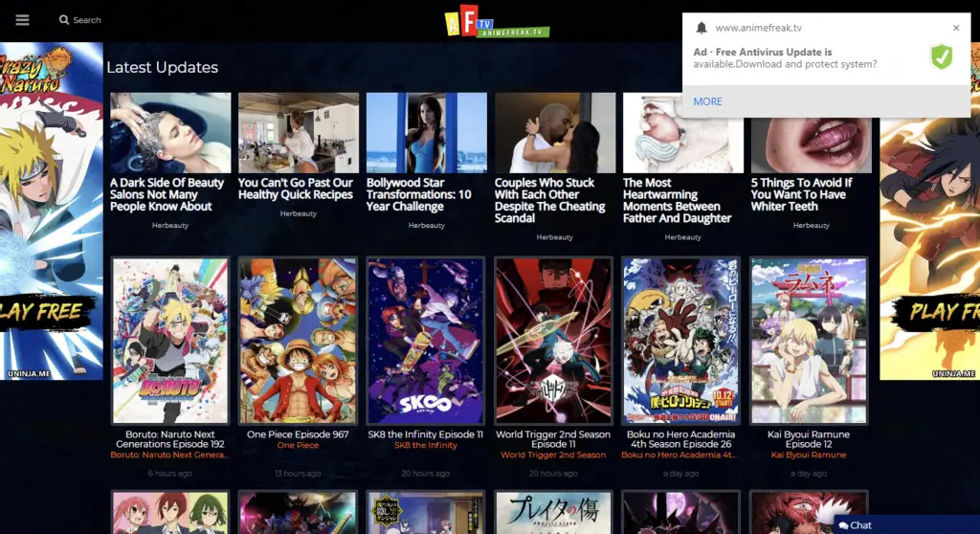Open orange 'Kai Byoui Ramune' series link
The image size is (980, 534).
coord(808,455)
